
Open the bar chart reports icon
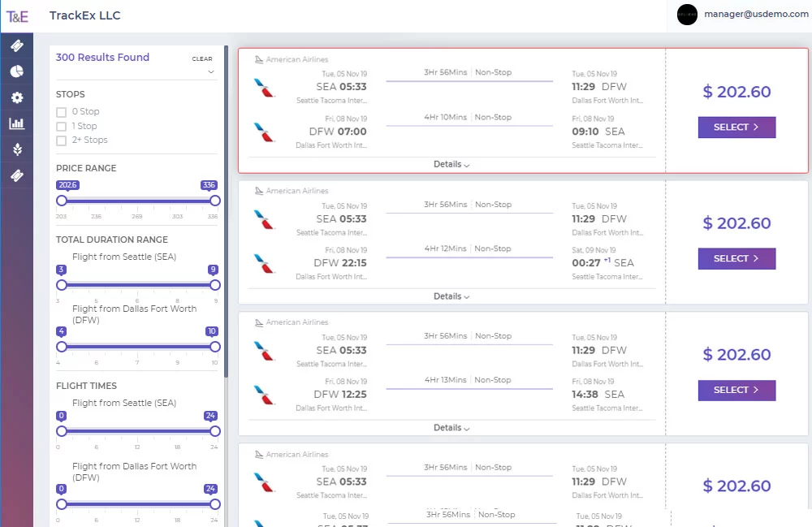pos(16,123)
